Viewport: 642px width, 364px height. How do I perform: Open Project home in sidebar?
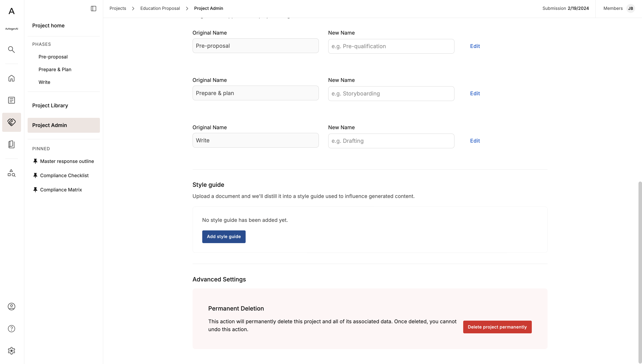(x=48, y=25)
